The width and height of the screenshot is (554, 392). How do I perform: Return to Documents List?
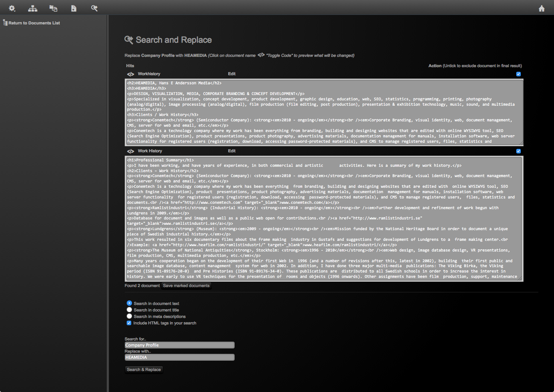pyautogui.click(x=34, y=23)
